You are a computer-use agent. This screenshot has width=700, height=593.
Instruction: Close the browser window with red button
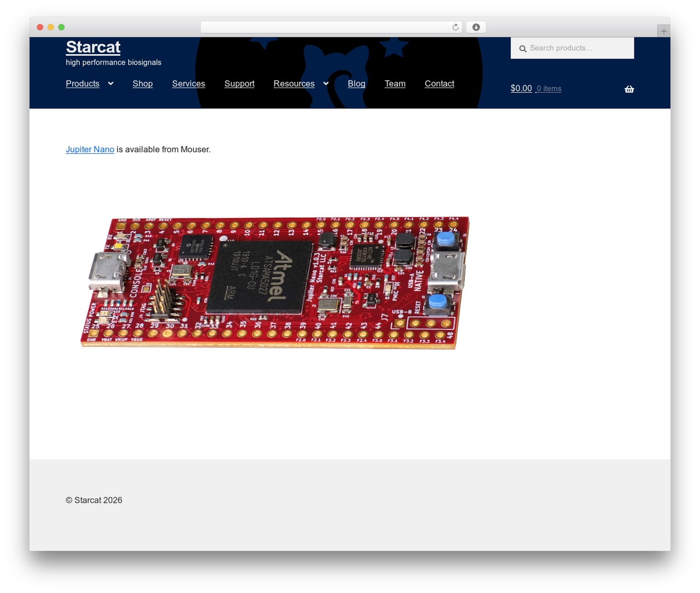point(40,27)
